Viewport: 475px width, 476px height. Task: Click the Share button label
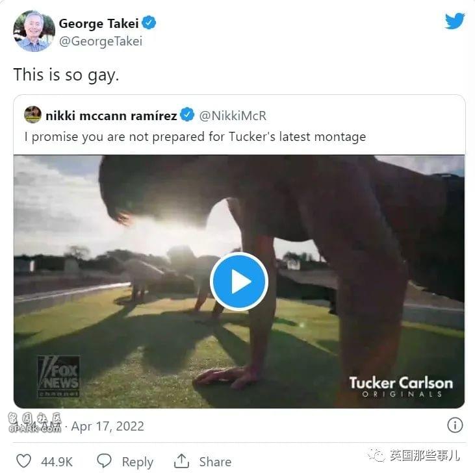click(x=215, y=462)
